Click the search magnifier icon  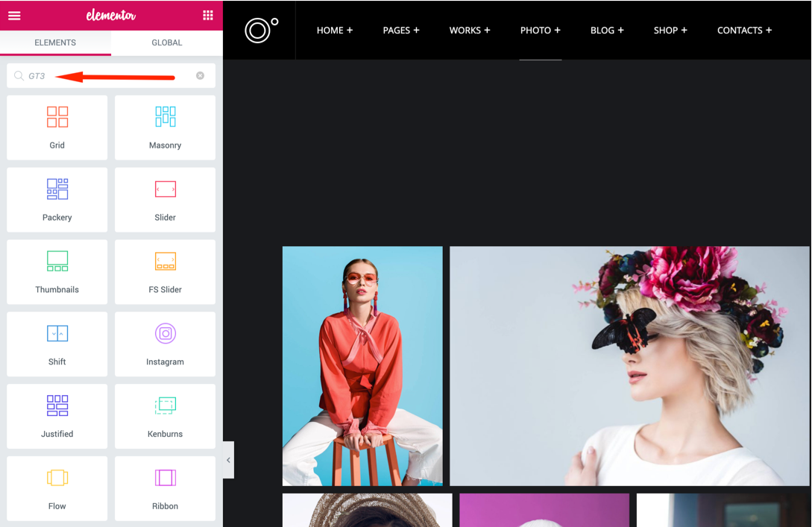[x=19, y=76]
